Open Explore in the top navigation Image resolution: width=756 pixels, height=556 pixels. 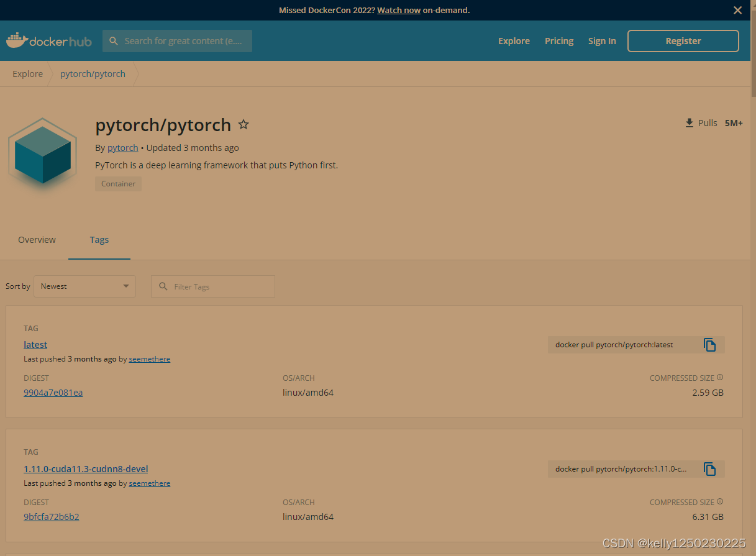(x=514, y=41)
